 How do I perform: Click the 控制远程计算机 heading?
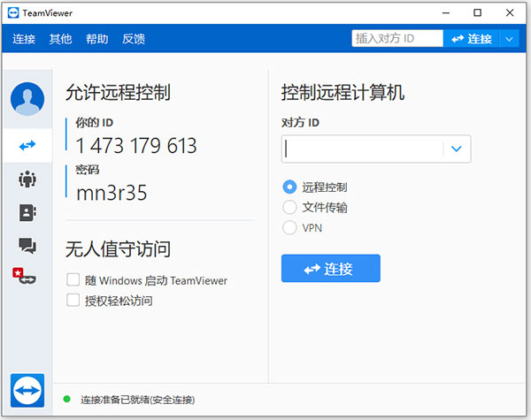click(342, 92)
